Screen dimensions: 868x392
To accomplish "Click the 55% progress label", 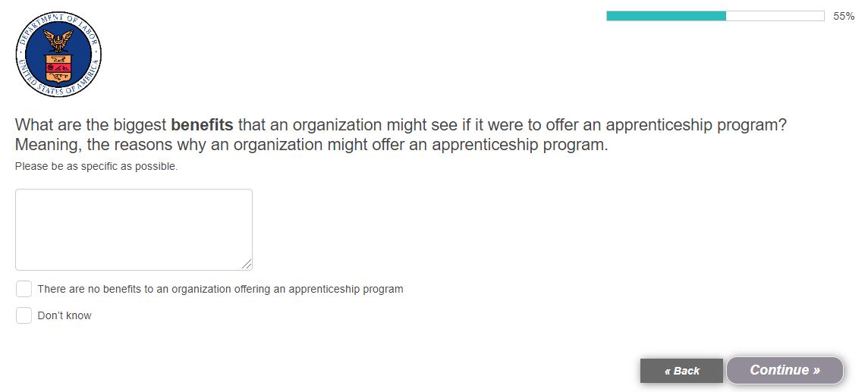I will click(844, 17).
